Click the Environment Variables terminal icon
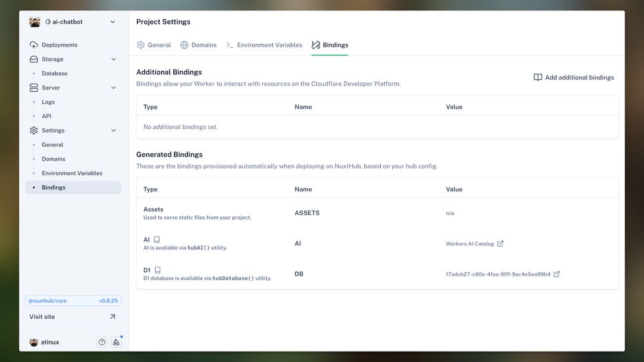 (230, 45)
